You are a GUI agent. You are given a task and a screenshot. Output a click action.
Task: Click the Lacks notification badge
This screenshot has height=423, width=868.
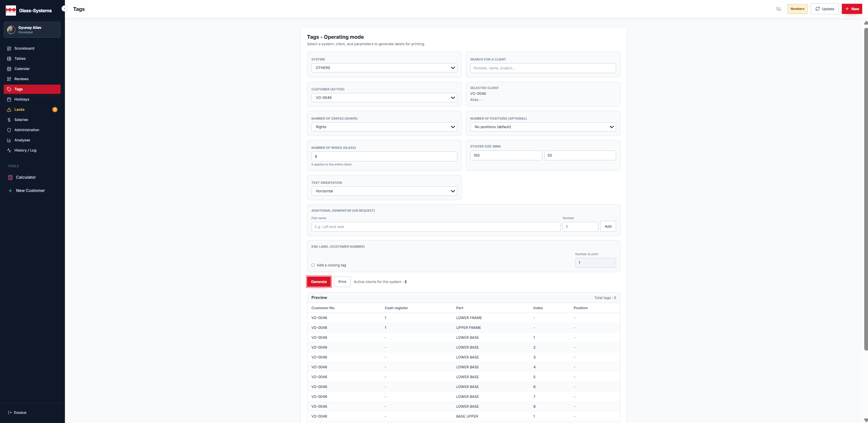(55, 109)
